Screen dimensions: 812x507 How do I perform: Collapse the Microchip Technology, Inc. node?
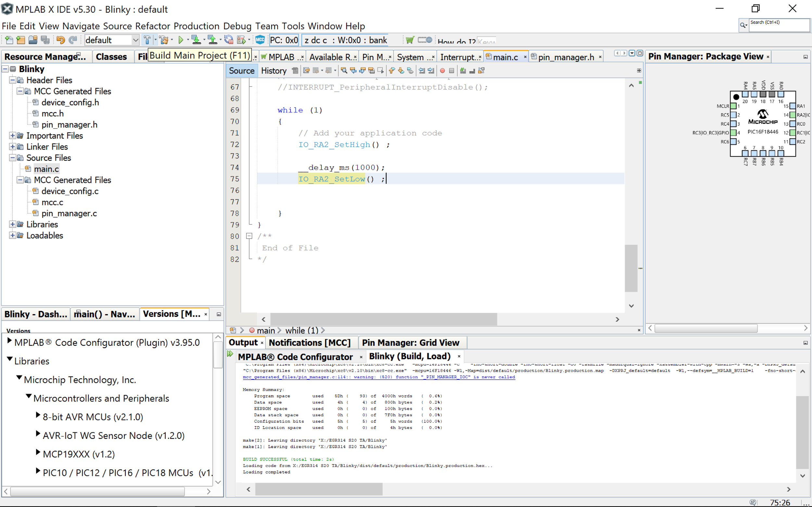pos(19,378)
